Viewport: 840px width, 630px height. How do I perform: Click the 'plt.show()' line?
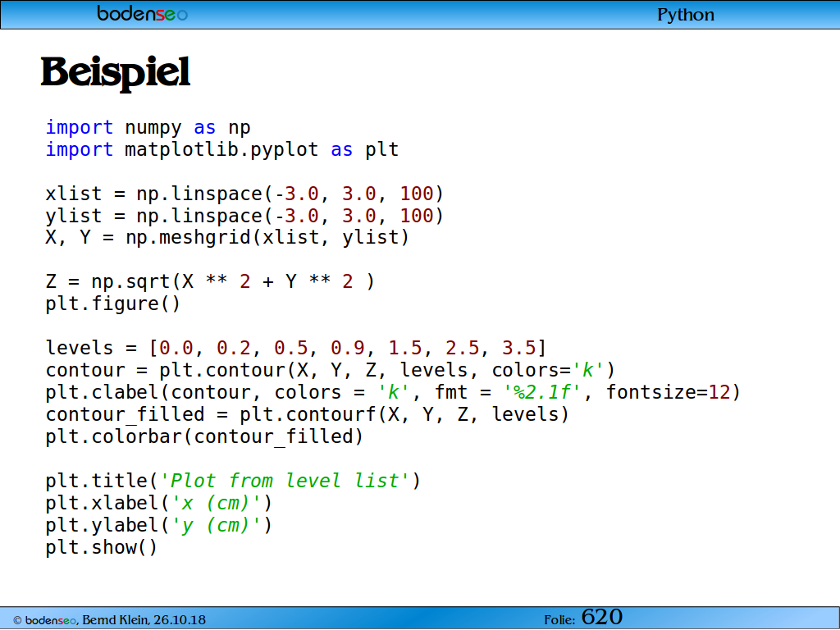coord(102,548)
